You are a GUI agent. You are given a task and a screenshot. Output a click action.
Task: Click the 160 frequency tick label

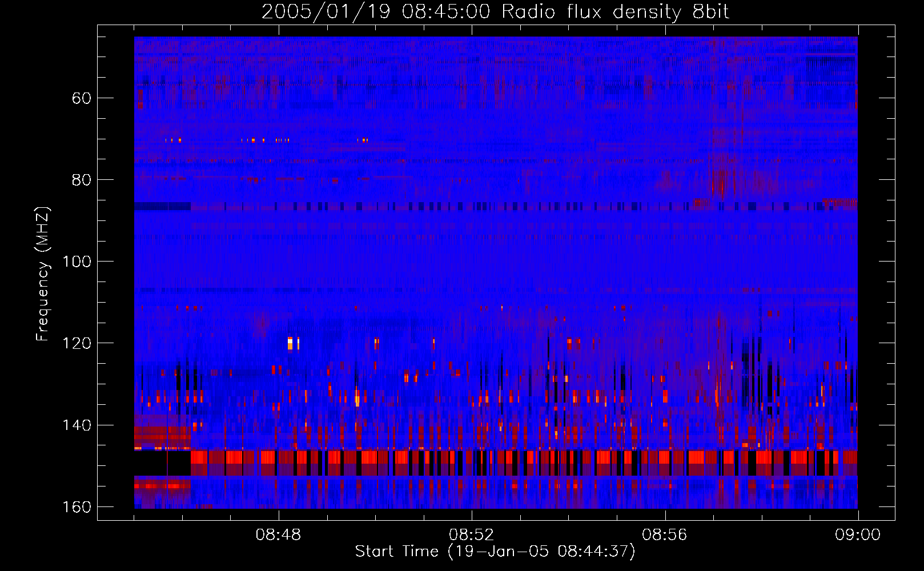tap(77, 507)
